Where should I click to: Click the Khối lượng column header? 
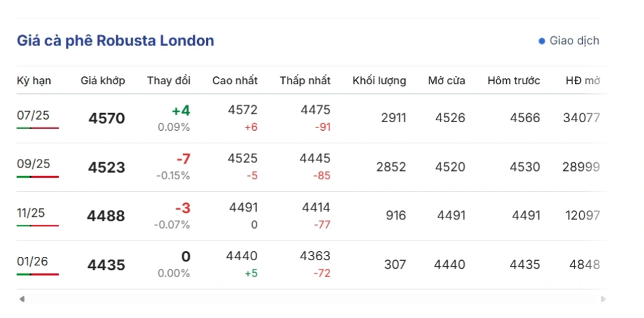click(x=379, y=81)
